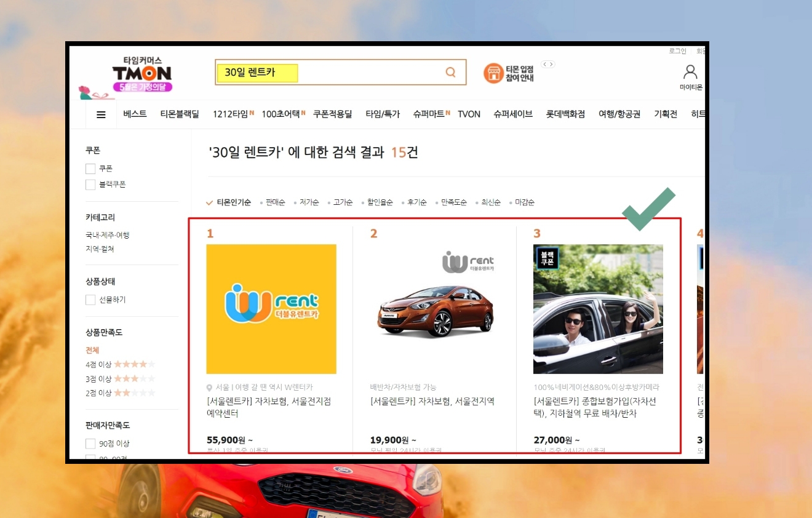Open the hamburger category menu

coord(101,114)
